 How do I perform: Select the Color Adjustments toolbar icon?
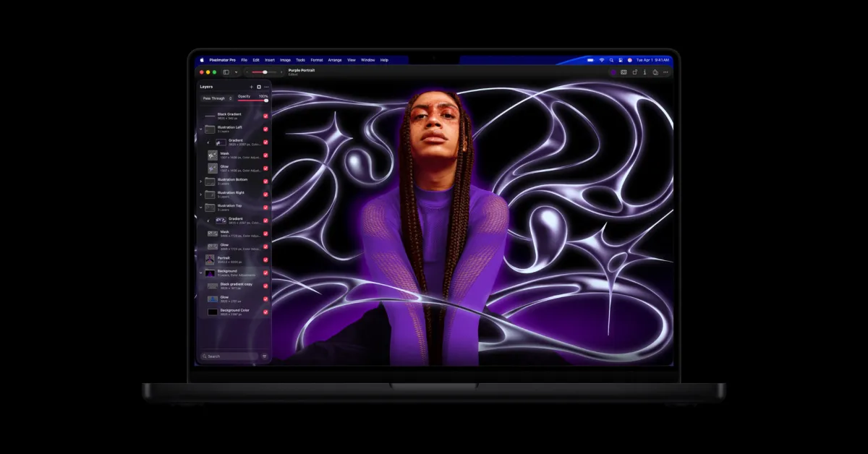tap(624, 72)
